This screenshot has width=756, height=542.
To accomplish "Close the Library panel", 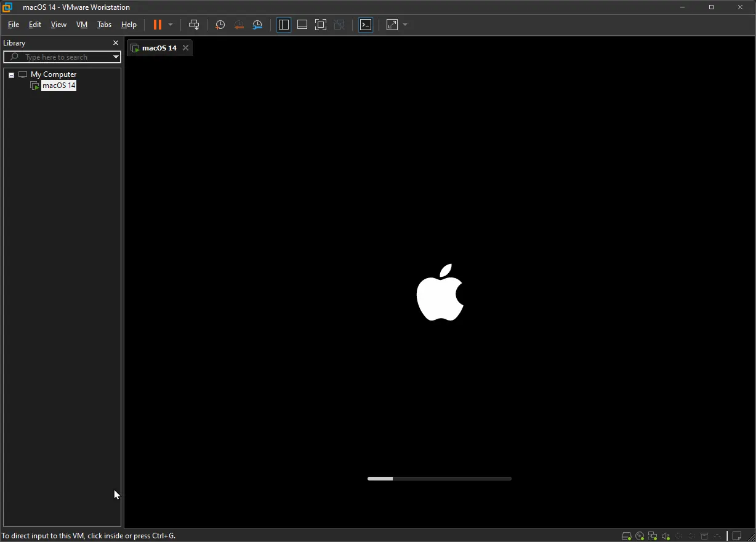I will (115, 43).
